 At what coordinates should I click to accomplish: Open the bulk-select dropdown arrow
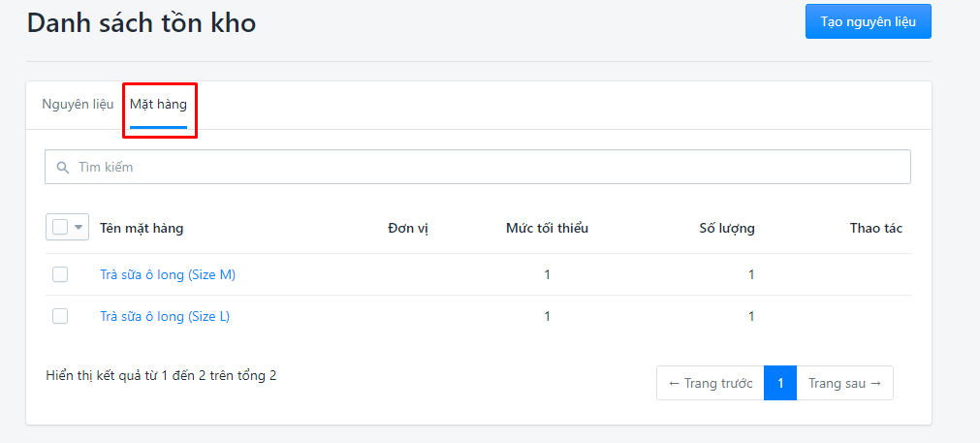coord(79,228)
